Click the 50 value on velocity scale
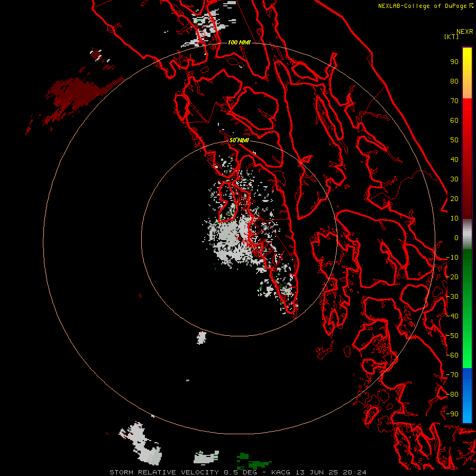 click(454, 140)
